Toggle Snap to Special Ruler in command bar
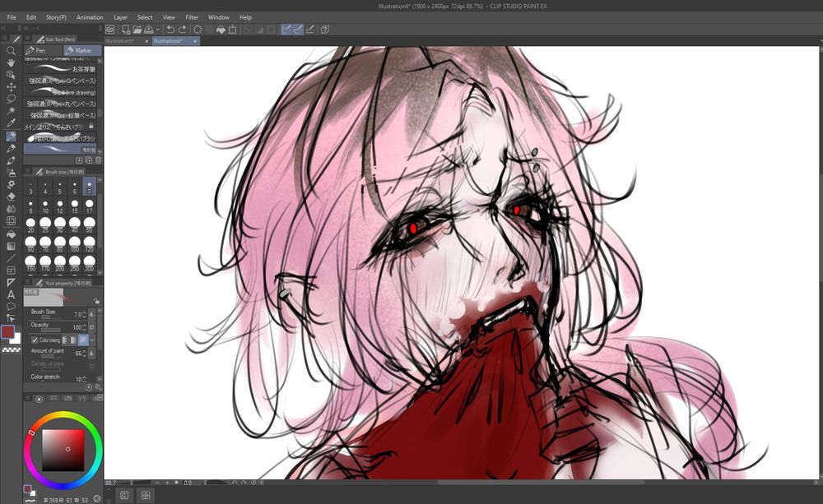The image size is (823, 504). point(298,30)
